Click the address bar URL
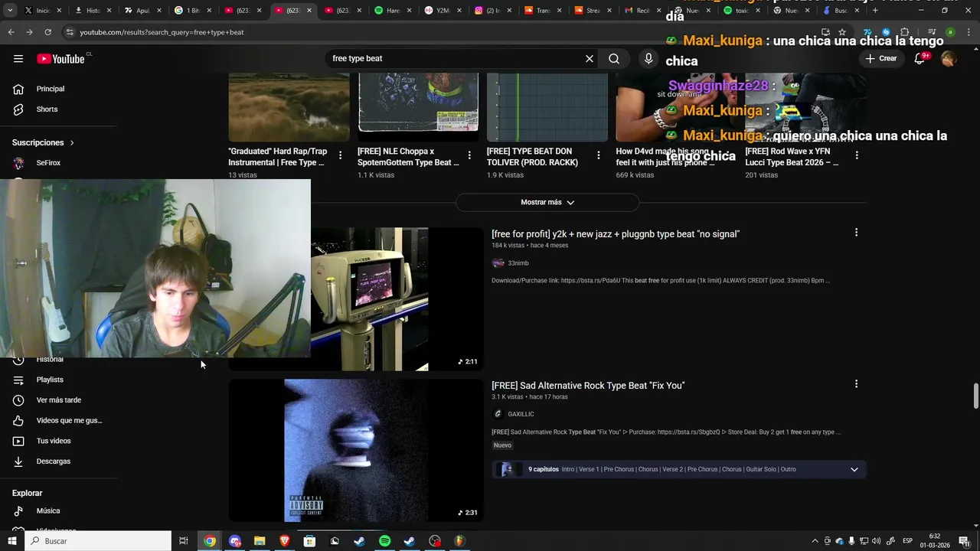980x551 pixels. 162,32
